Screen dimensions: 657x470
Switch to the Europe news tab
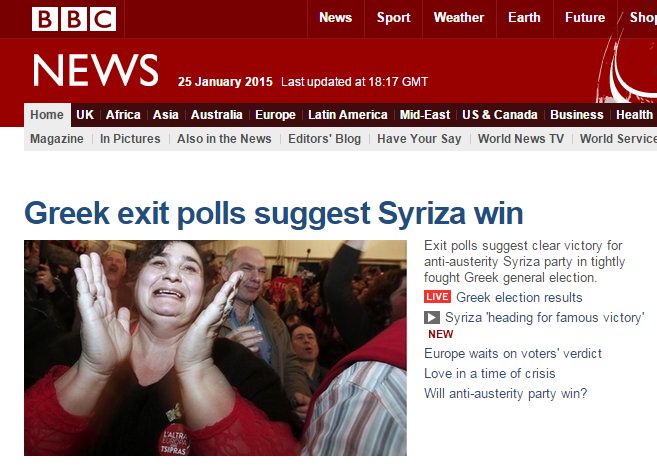click(275, 115)
